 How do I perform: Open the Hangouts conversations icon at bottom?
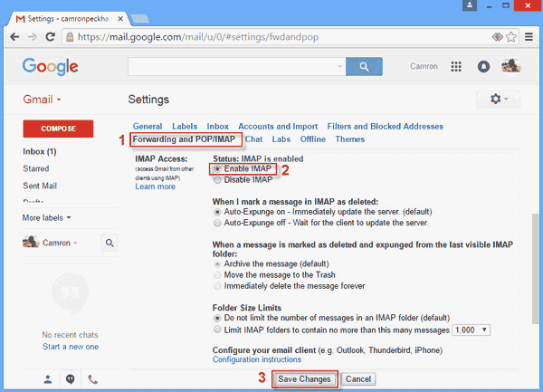[x=71, y=379]
